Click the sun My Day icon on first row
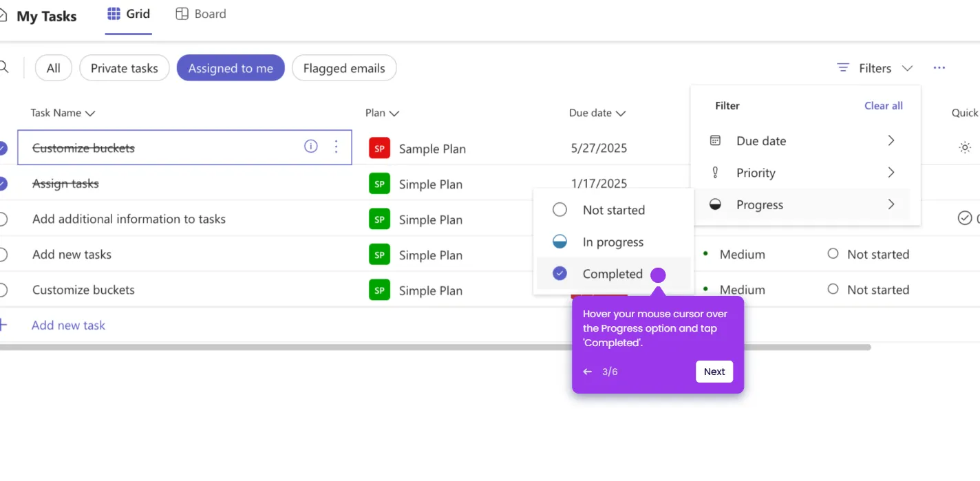 click(x=965, y=147)
